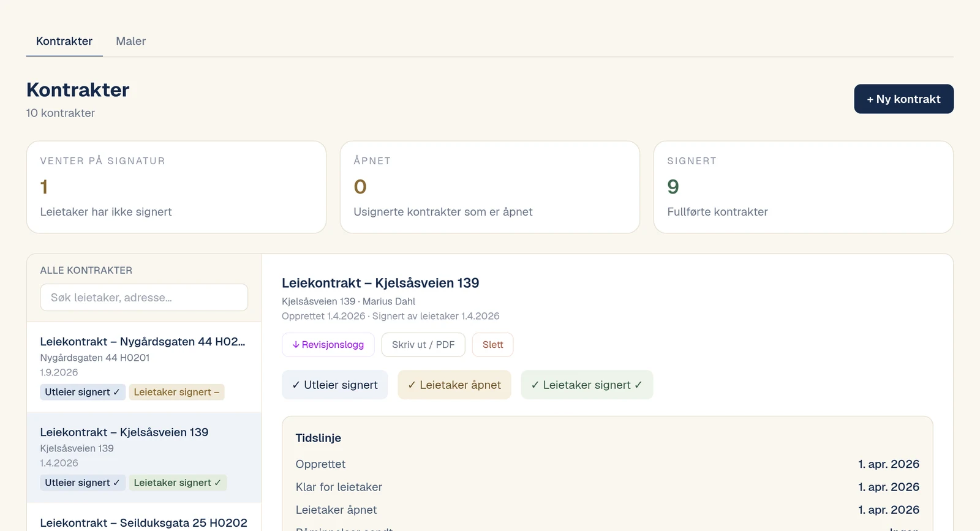This screenshot has height=531, width=980.
Task: Create a new contract with Ny kontrakt
Action: (x=903, y=99)
